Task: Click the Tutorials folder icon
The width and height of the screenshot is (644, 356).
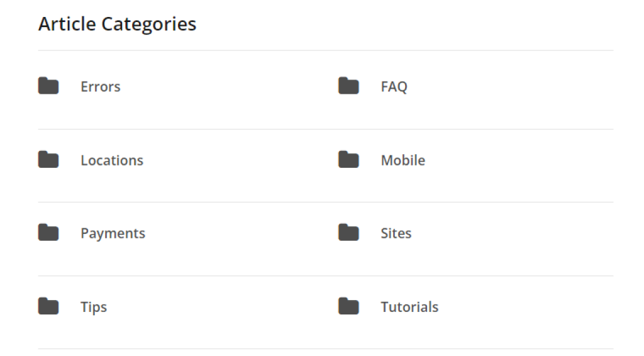Action: (x=348, y=307)
